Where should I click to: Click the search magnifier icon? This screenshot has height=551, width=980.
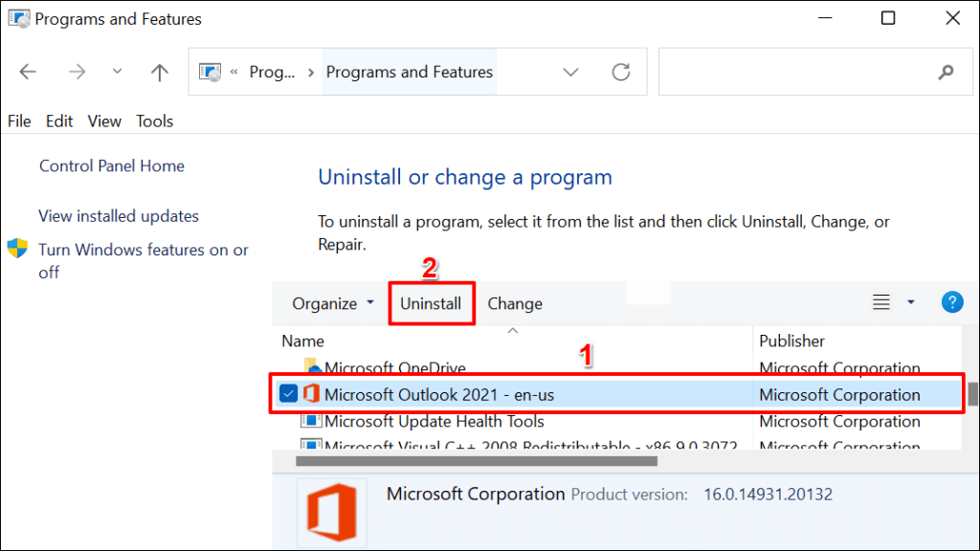(946, 72)
